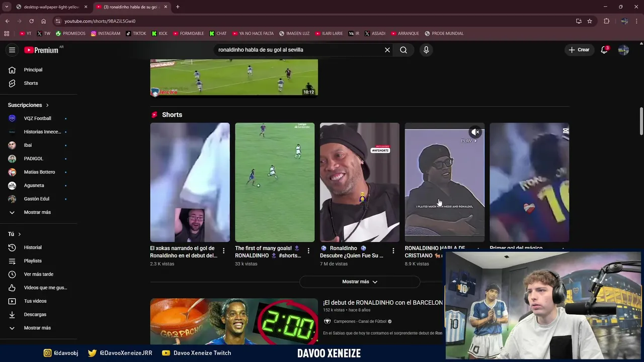
Task: Play The first of many goals Short
Action: pos(275,183)
